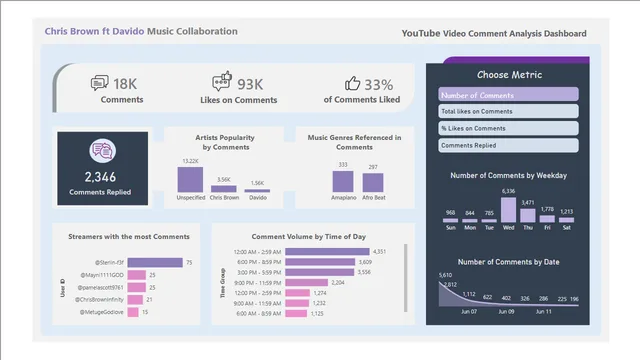The width and height of the screenshot is (640, 360).
Task: Click the Jun 11 date axis label
Action: point(544,311)
